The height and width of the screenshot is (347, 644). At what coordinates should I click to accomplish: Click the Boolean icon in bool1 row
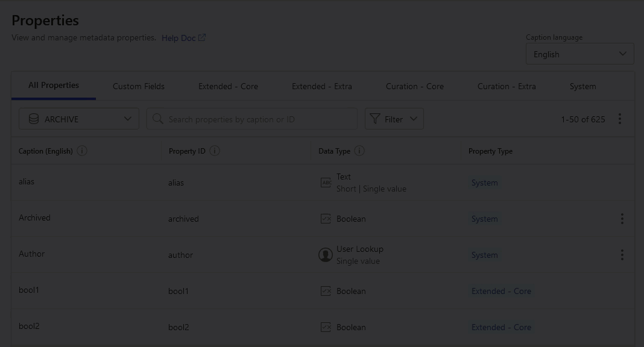(326, 291)
